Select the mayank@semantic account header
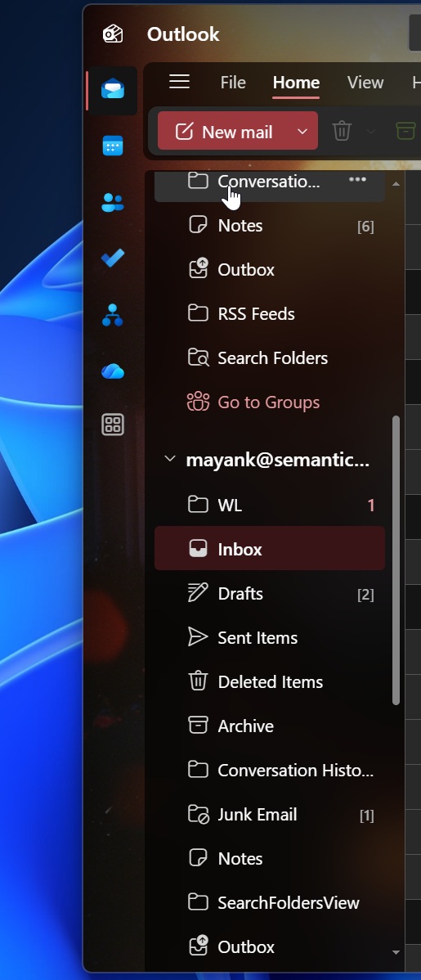This screenshot has width=421, height=980. pyautogui.click(x=278, y=461)
